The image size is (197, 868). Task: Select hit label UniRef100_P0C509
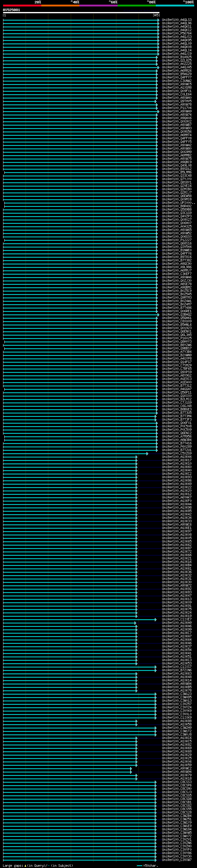176,430
